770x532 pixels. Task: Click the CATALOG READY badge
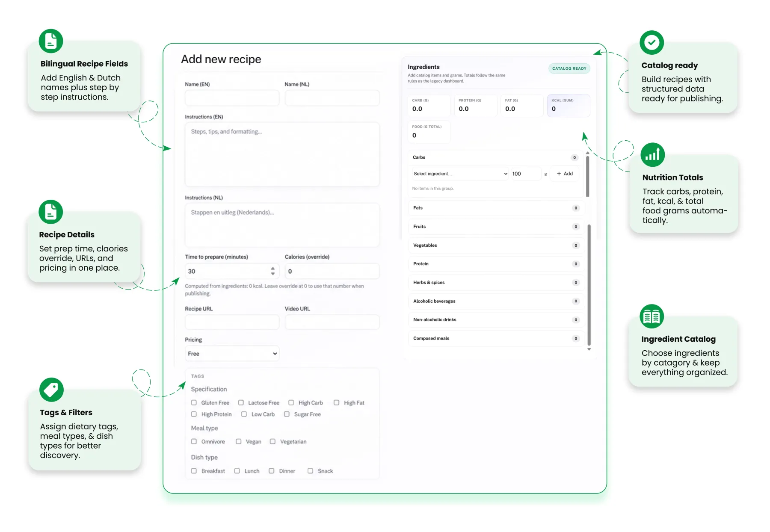(569, 68)
